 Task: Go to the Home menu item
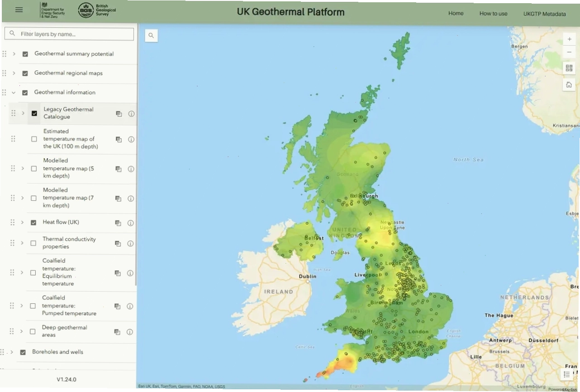pos(456,14)
